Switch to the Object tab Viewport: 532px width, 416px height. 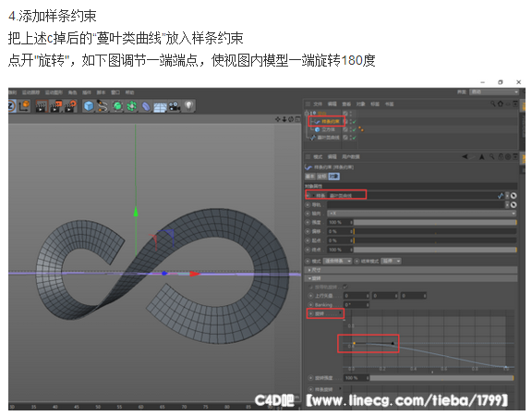pyautogui.click(x=333, y=177)
